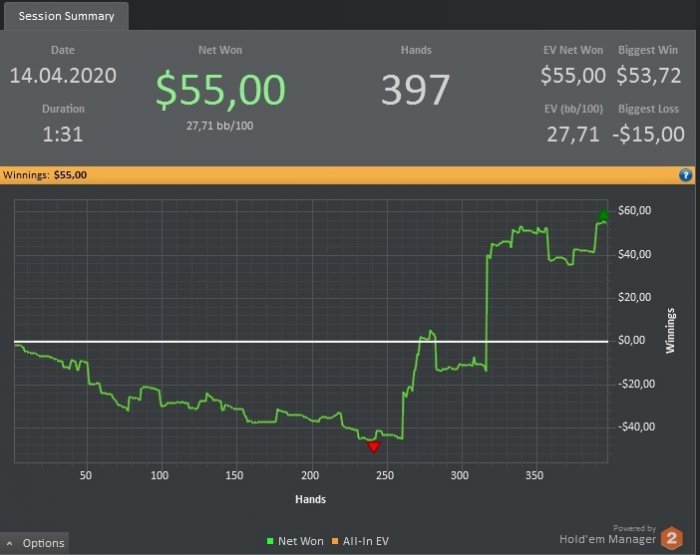Click the 27,71 bb/100 text under Net Won
Image resolution: width=700 pixels, height=555 pixels.
(x=220, y=126)
